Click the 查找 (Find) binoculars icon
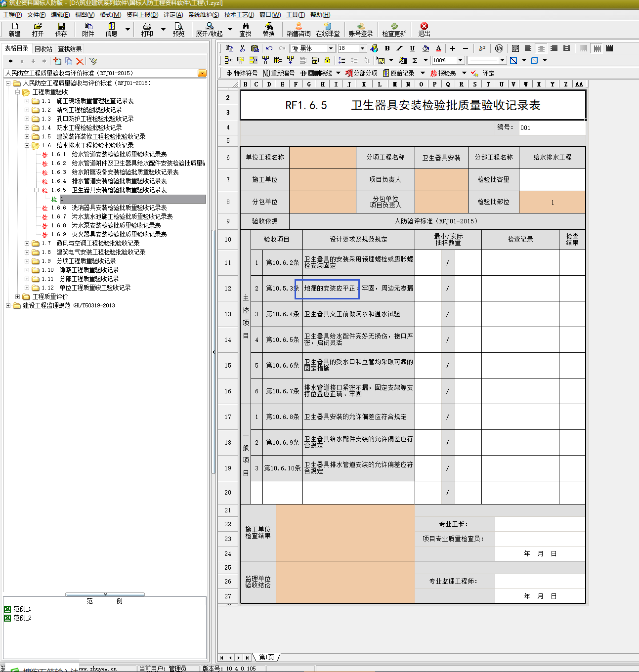 (246, 30)
